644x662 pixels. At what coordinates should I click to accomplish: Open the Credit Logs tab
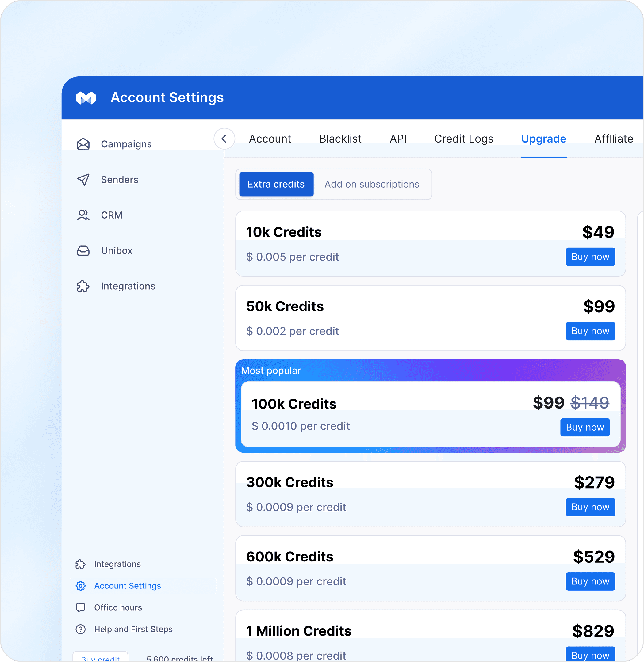tap(463, 139)
